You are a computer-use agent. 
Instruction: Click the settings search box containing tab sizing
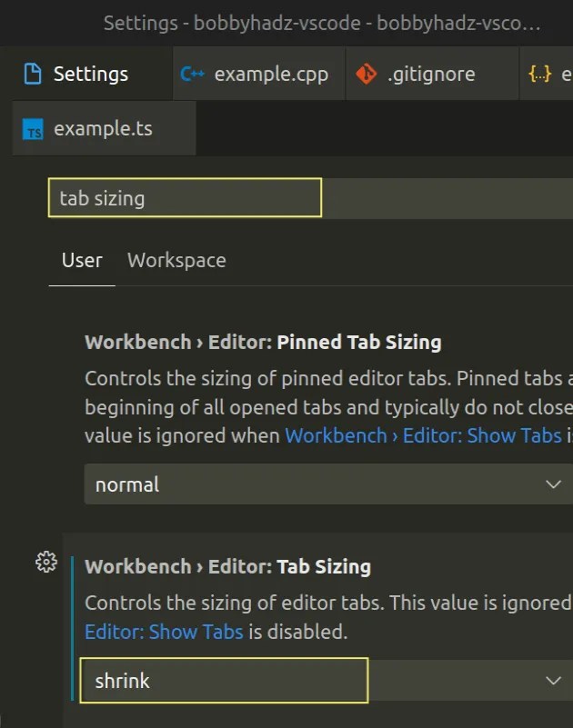point(184,197)
